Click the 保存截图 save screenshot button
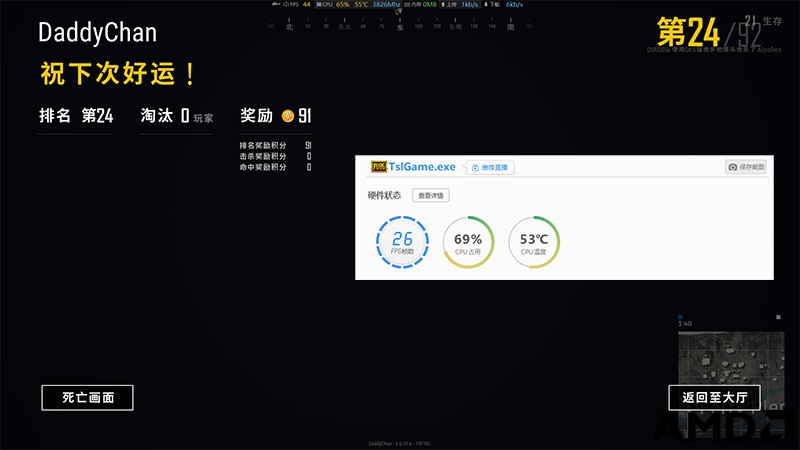Screen dimensions: 800x450 pos(746,167)
